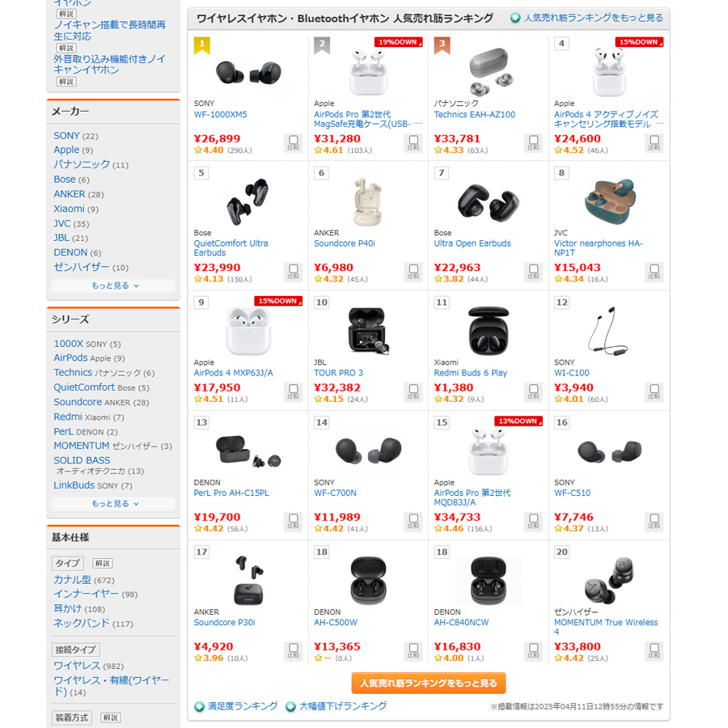This screenshot has height=728, width=728.
Task: Expand もっと見る under the メーカー list
Action: click(x=114, y=286)
